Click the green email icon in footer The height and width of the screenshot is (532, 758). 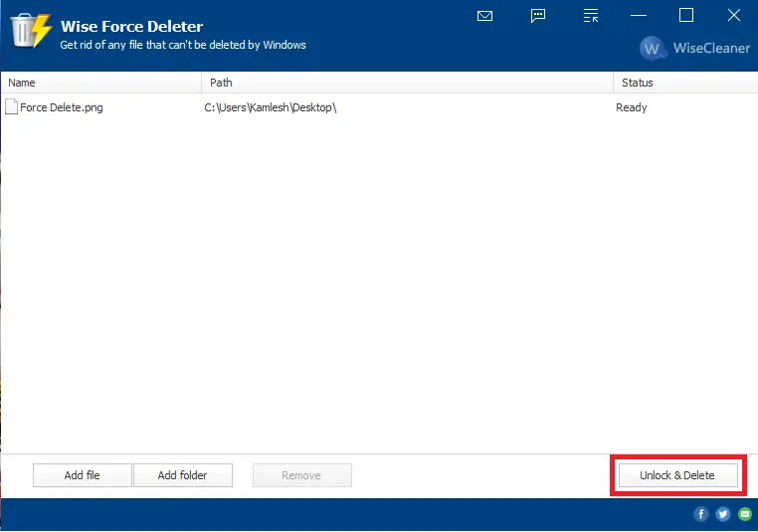(x=745, y=514)
